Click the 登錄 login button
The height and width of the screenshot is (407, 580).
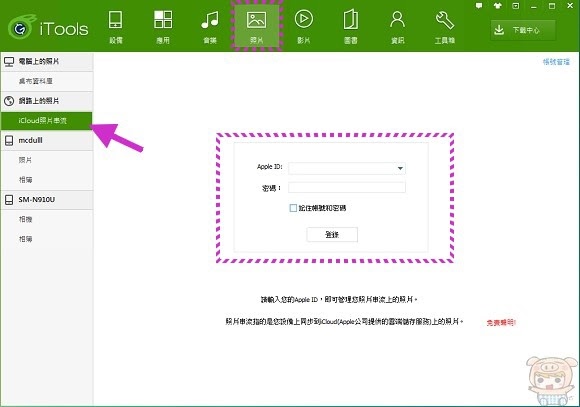click(332, 235)
